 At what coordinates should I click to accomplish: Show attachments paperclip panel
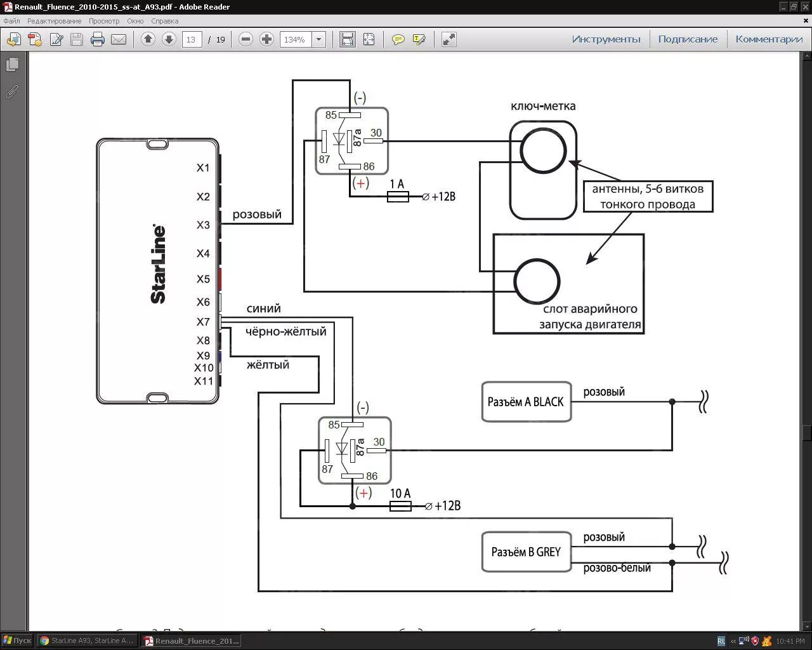tap(12, 92)
